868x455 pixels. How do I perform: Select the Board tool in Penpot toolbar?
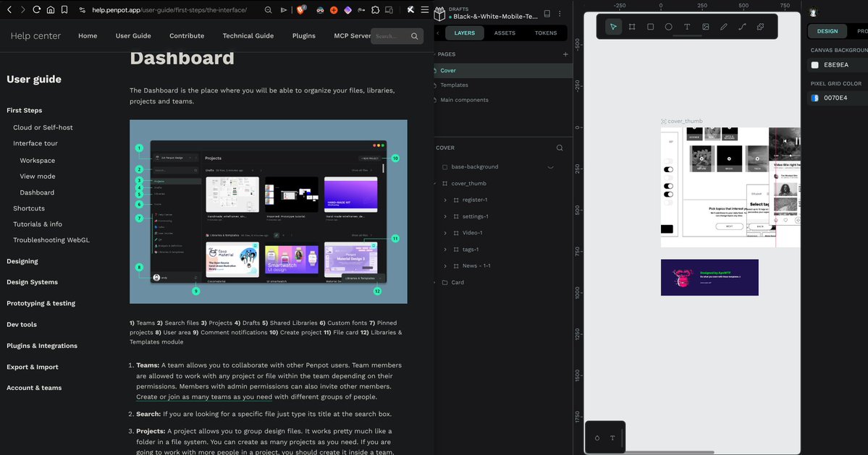(x=631, y=27)
